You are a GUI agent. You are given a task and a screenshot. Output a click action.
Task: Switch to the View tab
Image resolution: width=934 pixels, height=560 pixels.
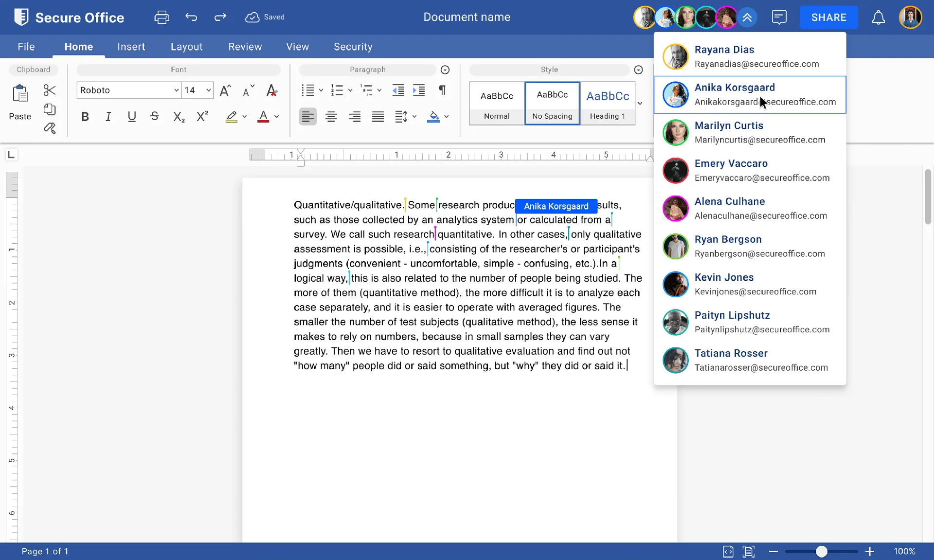(x=298, y=47)
